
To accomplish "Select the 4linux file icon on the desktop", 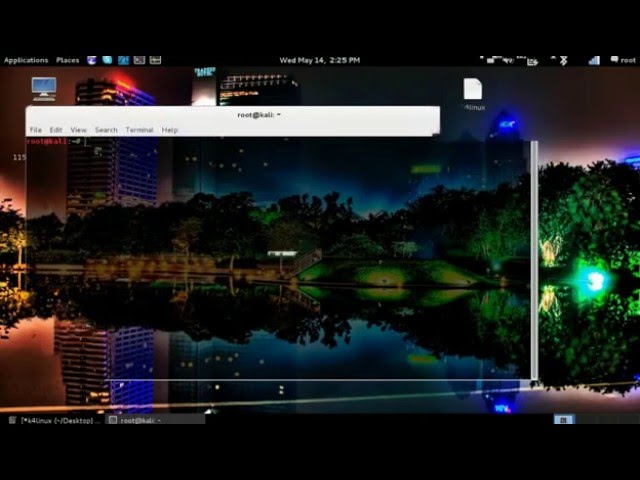I will tap(473, 94).
